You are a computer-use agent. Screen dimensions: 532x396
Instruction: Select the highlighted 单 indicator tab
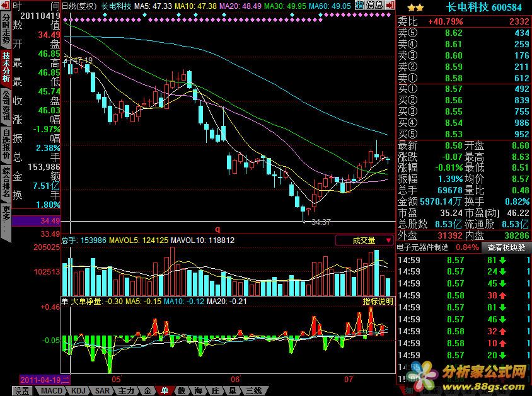(x=165, y=391)
